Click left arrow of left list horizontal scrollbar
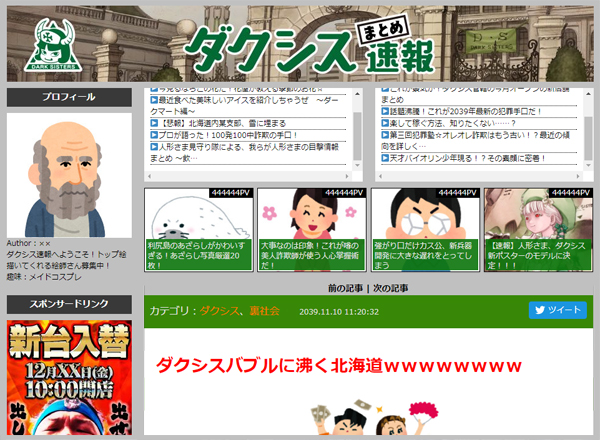The image size is (600, 440). click(x=150, y=176)
